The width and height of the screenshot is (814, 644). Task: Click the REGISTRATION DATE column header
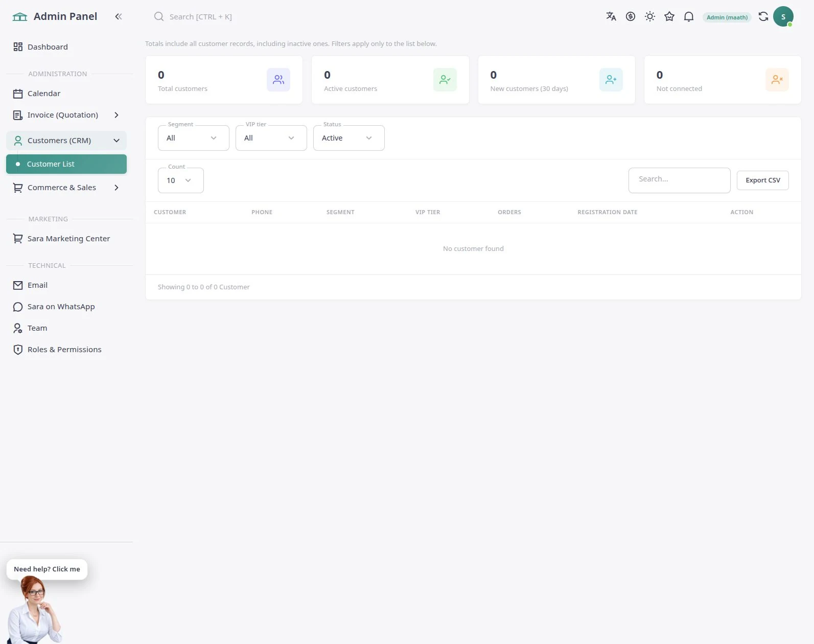pyautogui.click(x=608, y=212)
